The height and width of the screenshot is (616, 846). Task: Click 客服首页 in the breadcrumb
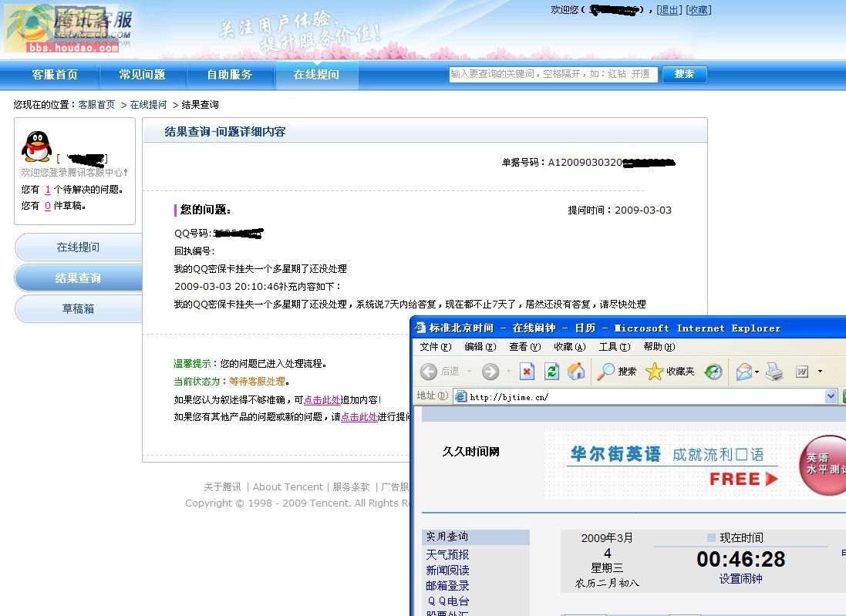tap(96, 105)
